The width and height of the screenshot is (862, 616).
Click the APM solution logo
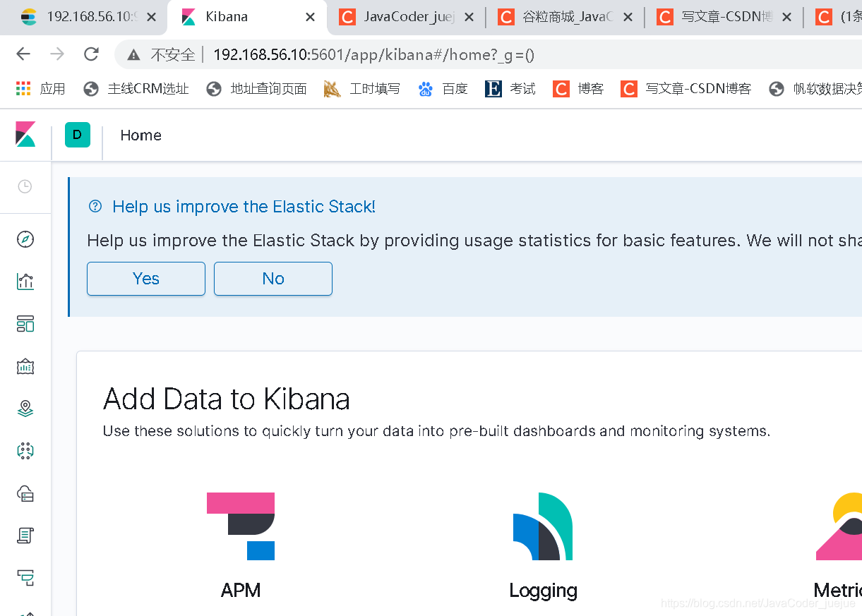tap(241, 526)
